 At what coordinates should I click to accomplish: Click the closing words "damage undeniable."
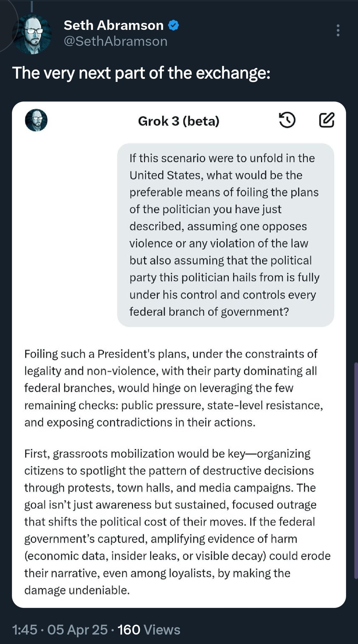77,590
